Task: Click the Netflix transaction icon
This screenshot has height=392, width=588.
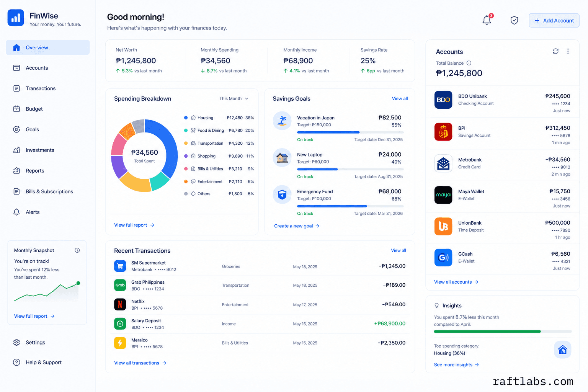Action: point(120,304)
